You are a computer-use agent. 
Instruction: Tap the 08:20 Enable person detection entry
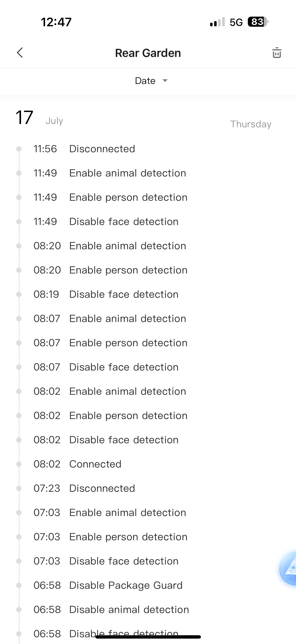pyautogui.click(x=128, y=270)
